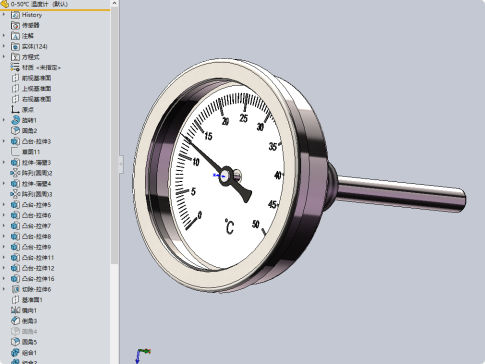Screen dimensions: 485x364
Task: Select the 右视基准面 right plane icon
Action: click(15, 99)
